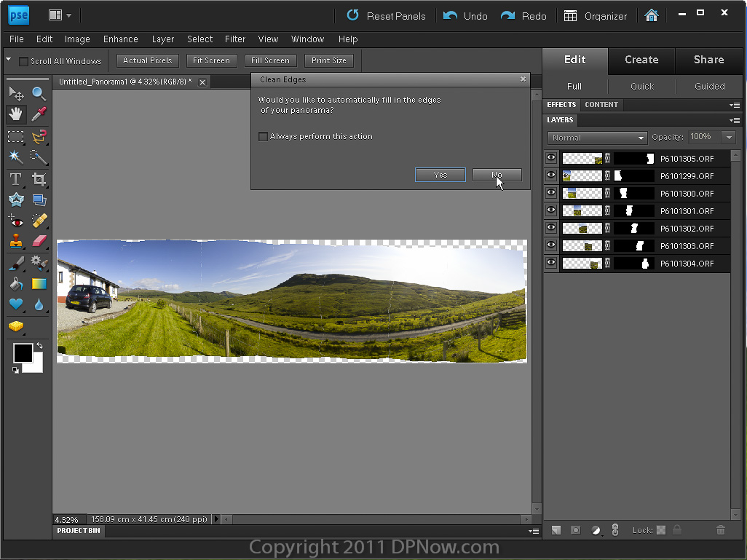The image size is (747, 560).
Task: Click the delete layer trash icon
Action: 721,530
